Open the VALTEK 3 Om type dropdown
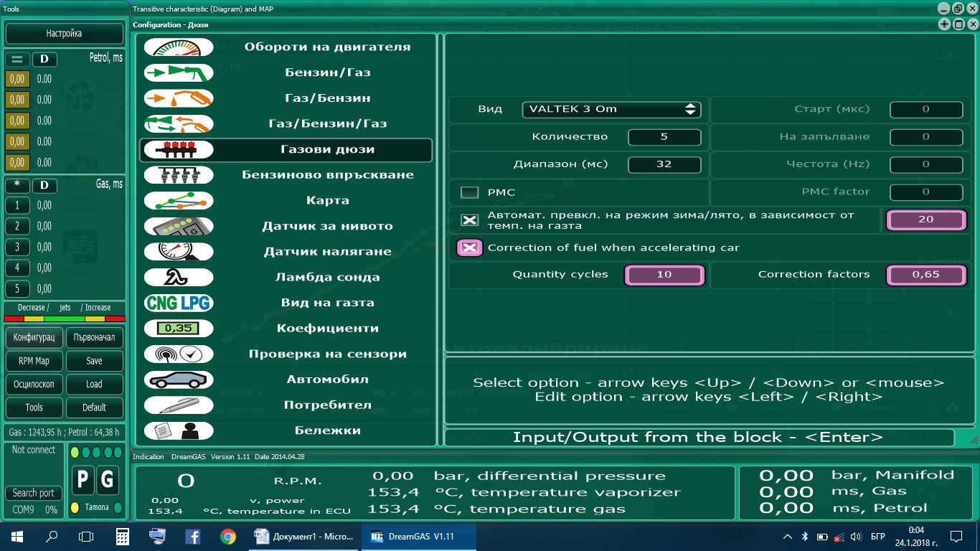 tap(611, 109)
